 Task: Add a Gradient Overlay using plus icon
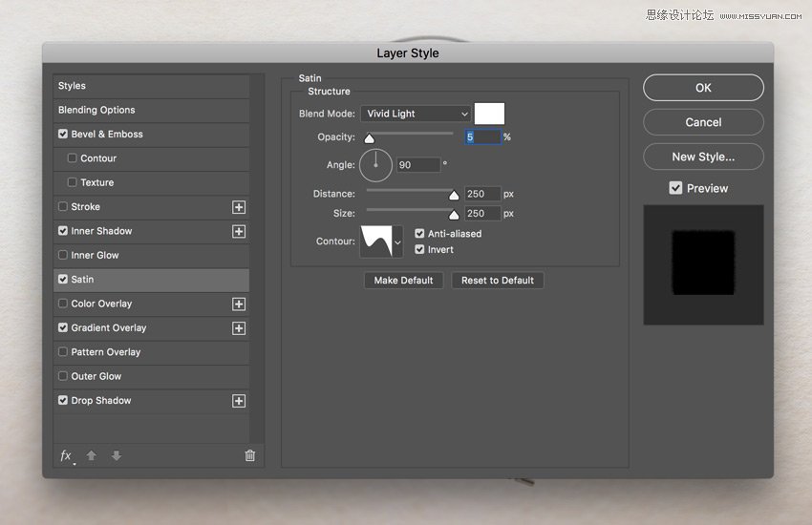coord(239,328)
